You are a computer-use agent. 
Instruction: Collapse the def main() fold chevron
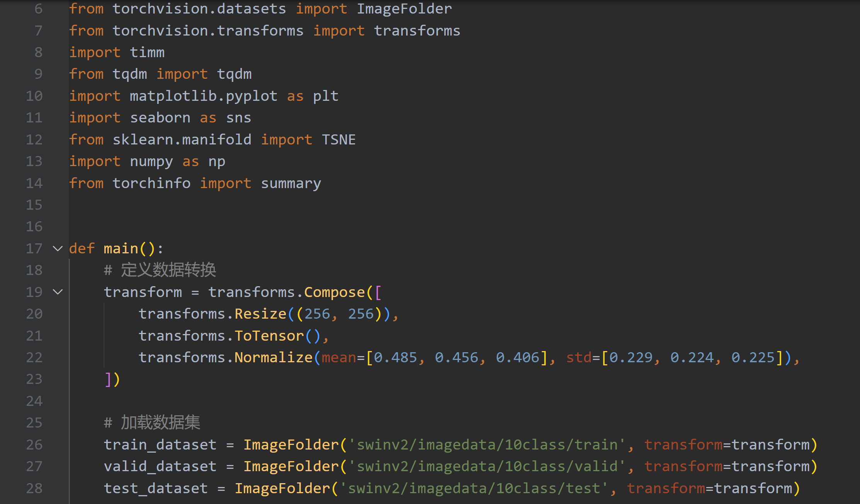pos(58,248)
